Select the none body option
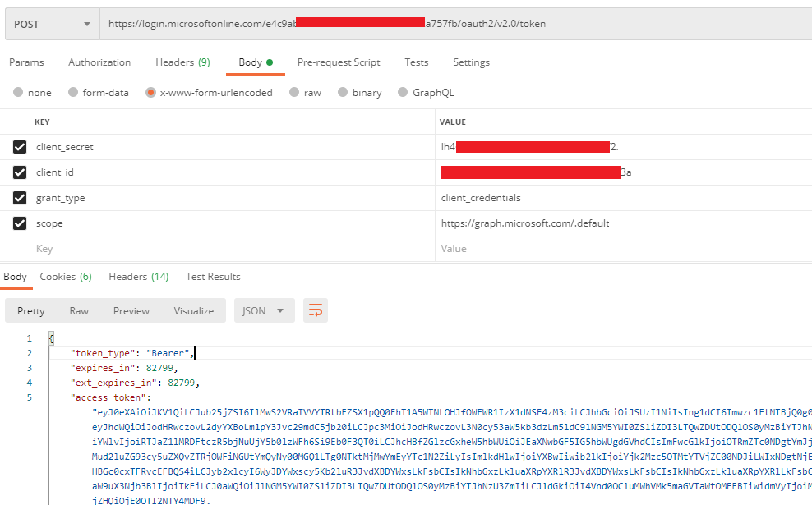The image size is (812, 505). point(18,92)
